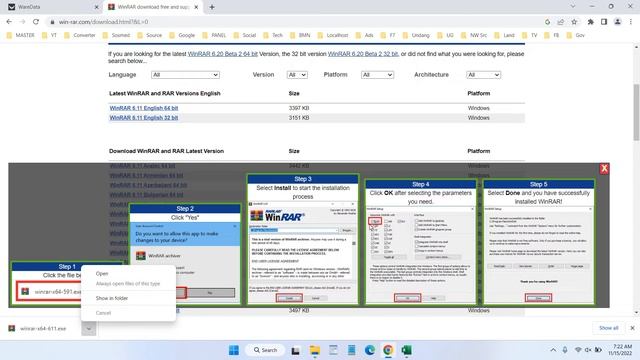
Task: Open the Ads bookmark folder
Action: [364, 35]
